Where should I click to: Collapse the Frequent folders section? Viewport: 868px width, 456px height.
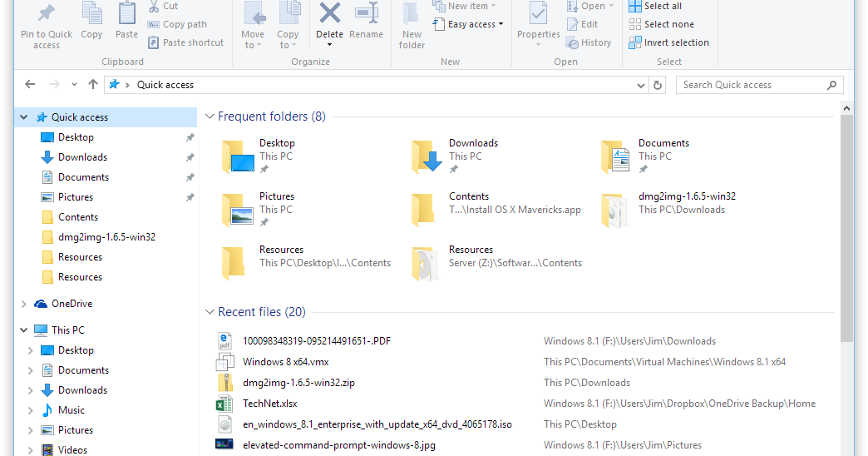click(210, 116)
